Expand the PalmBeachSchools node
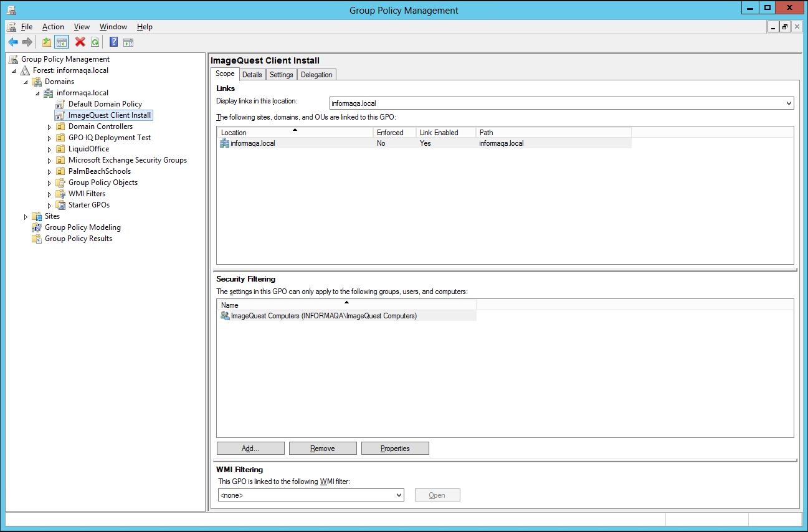 tap(50, 172)
